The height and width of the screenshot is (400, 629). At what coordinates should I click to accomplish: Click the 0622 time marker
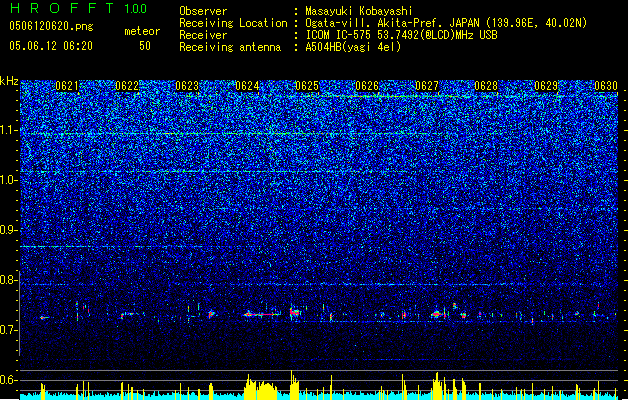[127, 86]
